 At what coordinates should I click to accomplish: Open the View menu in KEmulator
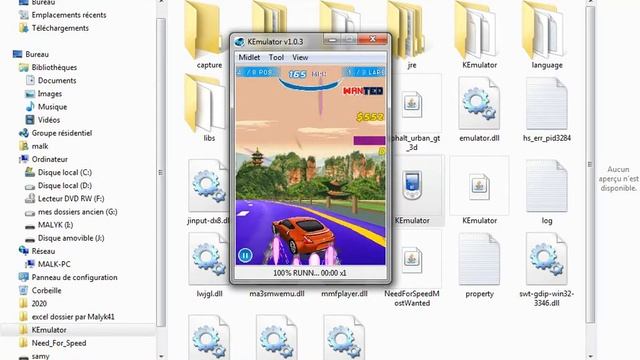[300, 58]
